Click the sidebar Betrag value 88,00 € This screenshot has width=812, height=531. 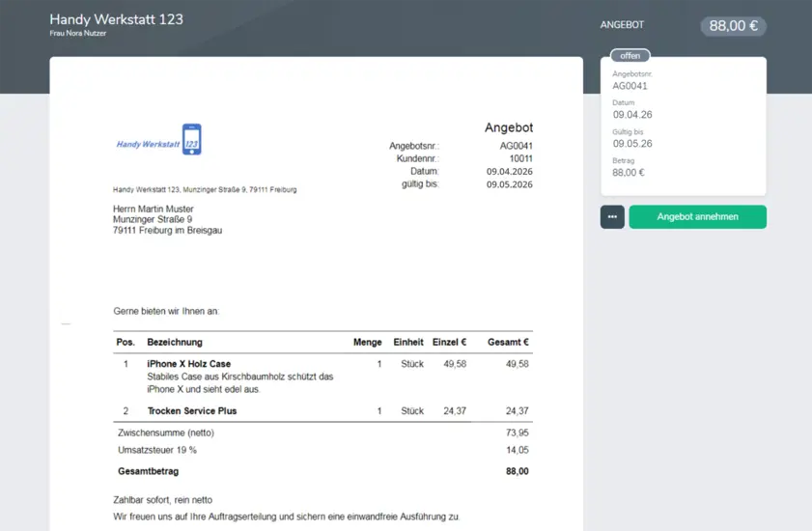point(628,173)
